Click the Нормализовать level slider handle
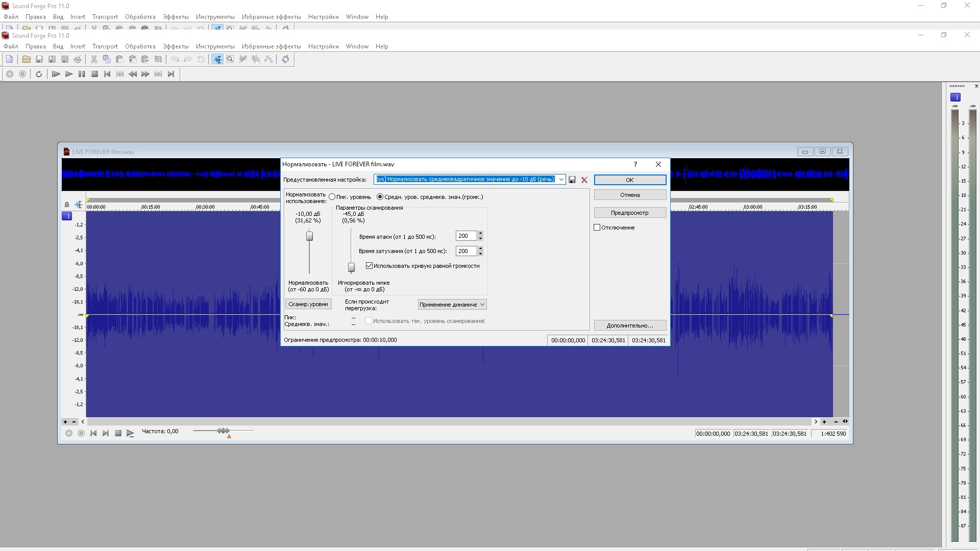Viewport: 980px width, 551px height. (309, 236)
